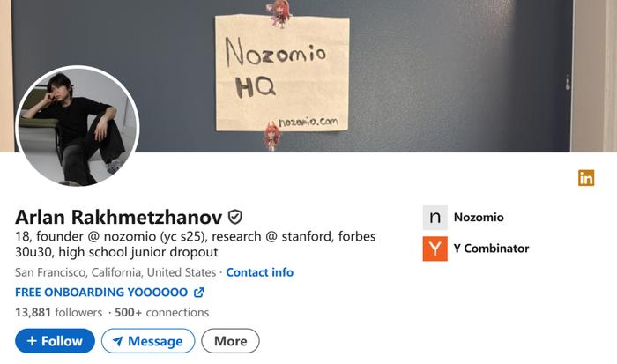Screen dimensions: 617x364
Task: Follow Arlan Rakhmetzhanov
Action: click(55, 341)
